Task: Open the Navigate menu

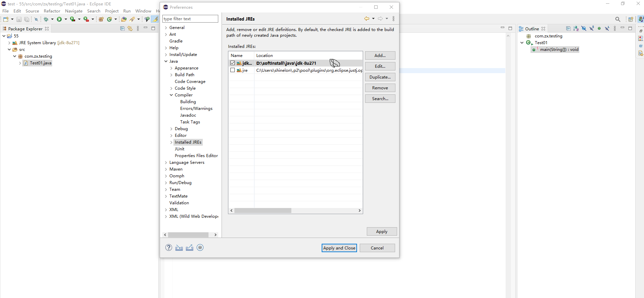Action: (74, 11)
